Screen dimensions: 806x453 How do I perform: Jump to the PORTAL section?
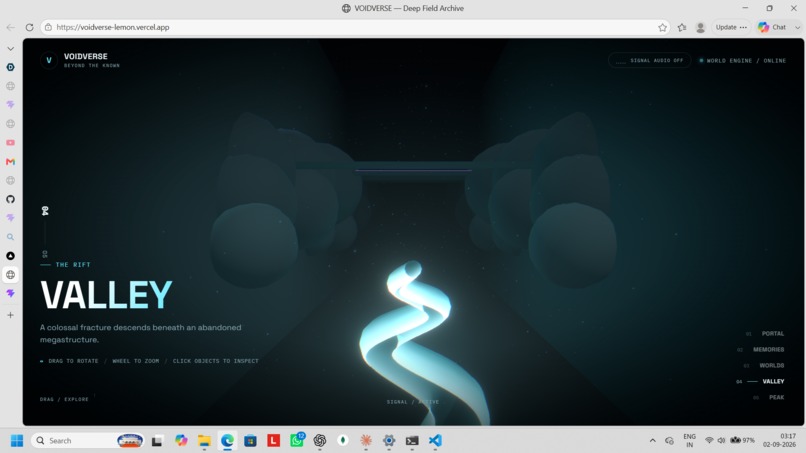765,334
